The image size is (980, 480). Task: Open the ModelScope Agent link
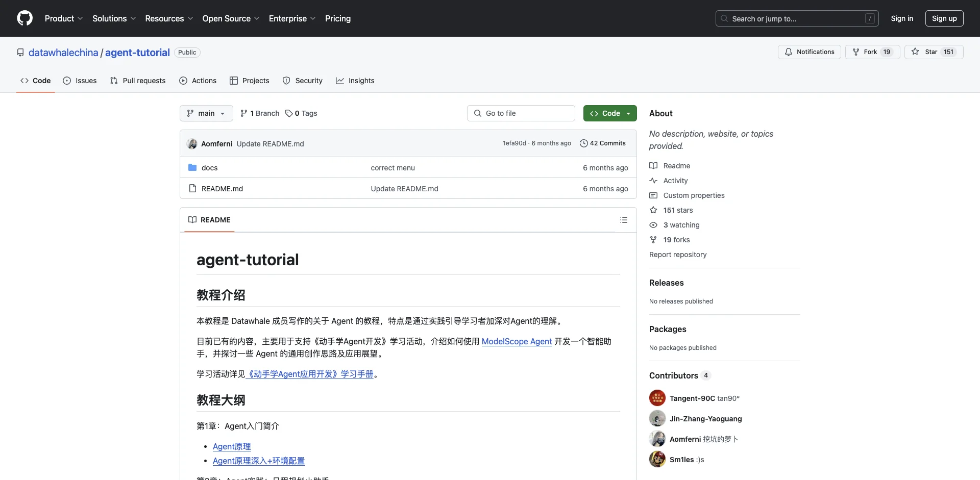517,341
